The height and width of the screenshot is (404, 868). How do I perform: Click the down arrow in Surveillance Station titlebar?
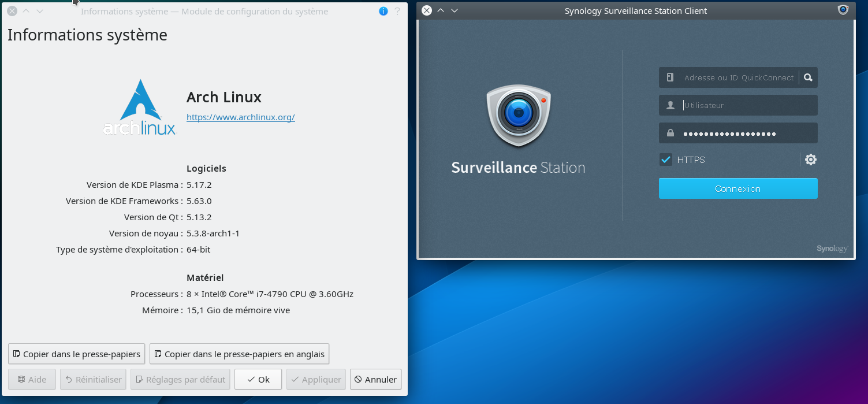455,10
